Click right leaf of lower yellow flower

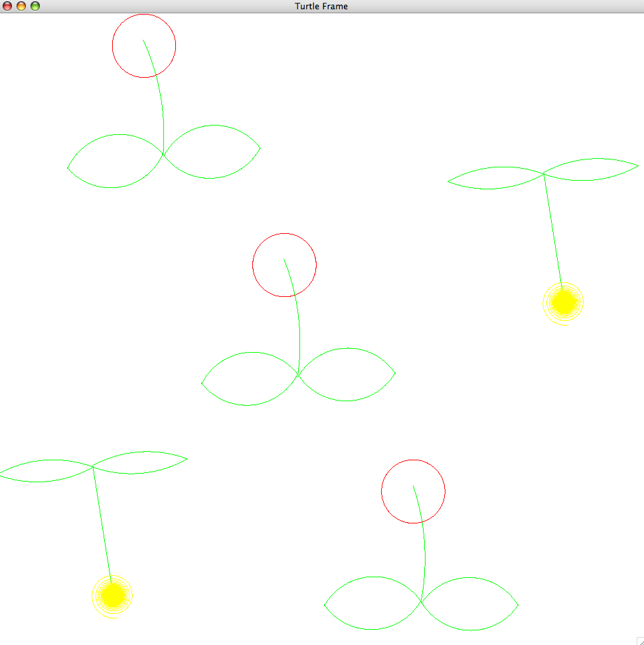pyautogui.click(x=140, y=462)
